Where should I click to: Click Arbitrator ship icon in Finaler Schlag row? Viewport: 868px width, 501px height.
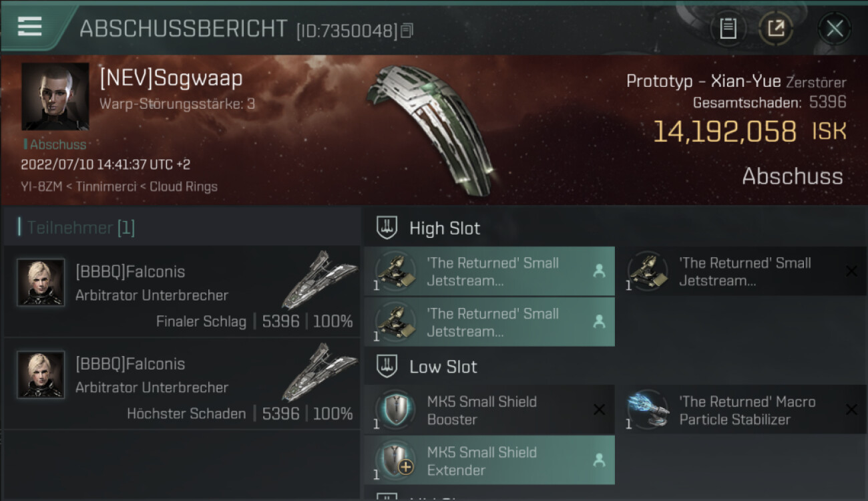pos(319,279)
